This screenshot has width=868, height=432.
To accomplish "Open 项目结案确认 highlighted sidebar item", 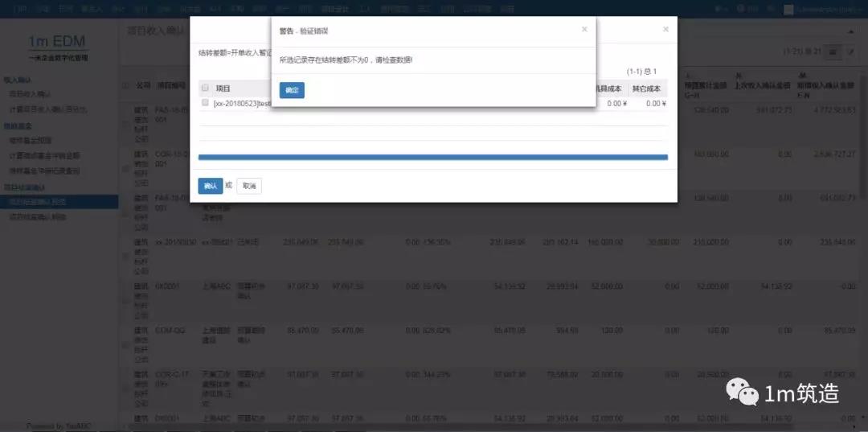I will (38, 202).
